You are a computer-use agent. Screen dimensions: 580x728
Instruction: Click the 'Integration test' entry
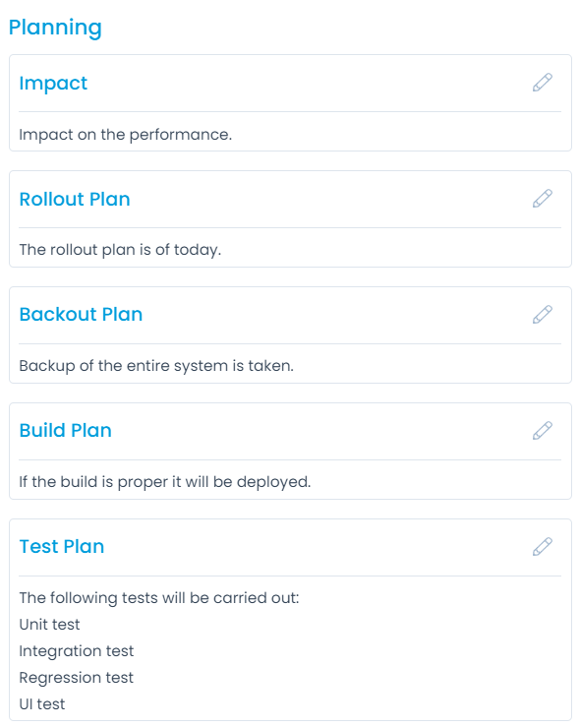pos(76,651)
